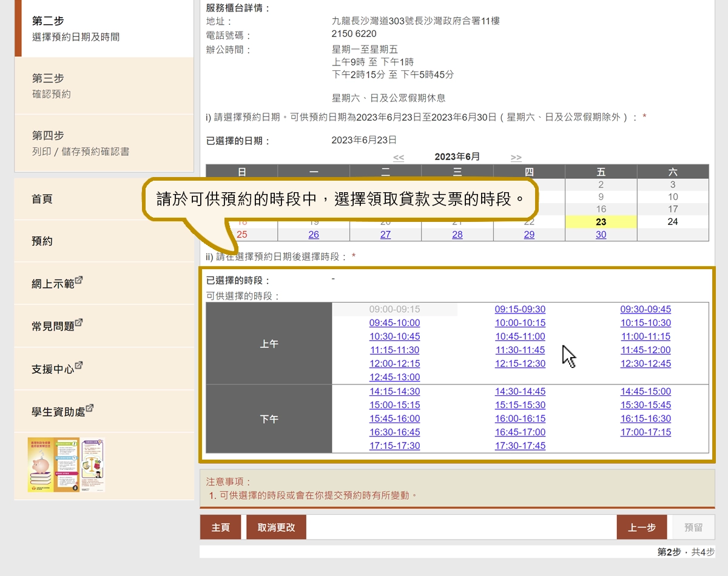This screenshot has width=728, height=576.
Task: Click the 取消更改 button
Action: click(x=276, y=527)
